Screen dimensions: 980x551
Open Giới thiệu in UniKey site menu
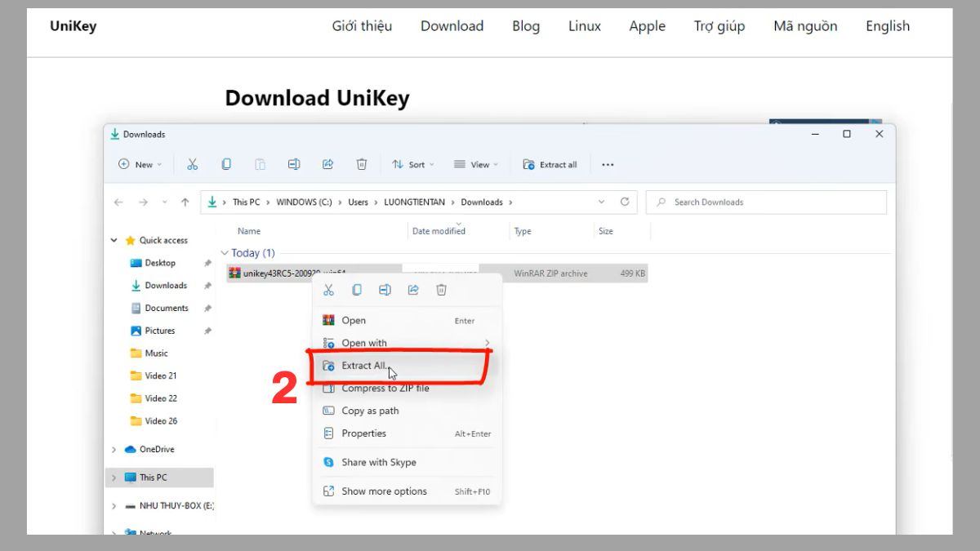362,26
